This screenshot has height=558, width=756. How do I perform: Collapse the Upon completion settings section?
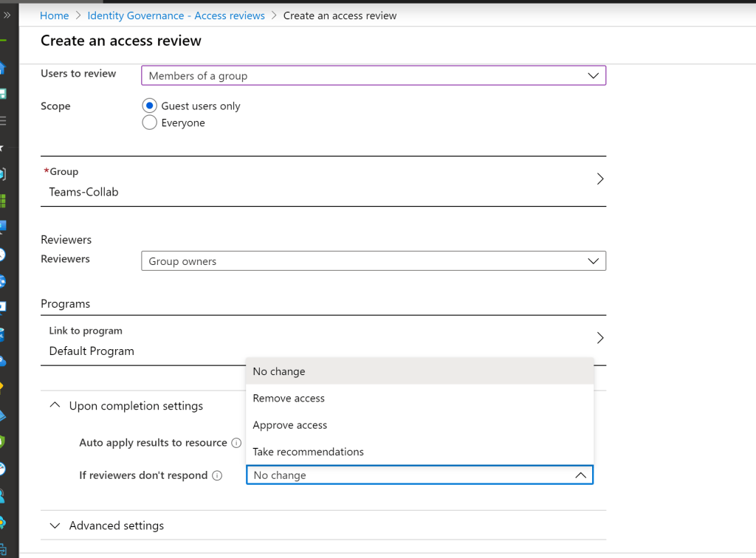[55, 405]
